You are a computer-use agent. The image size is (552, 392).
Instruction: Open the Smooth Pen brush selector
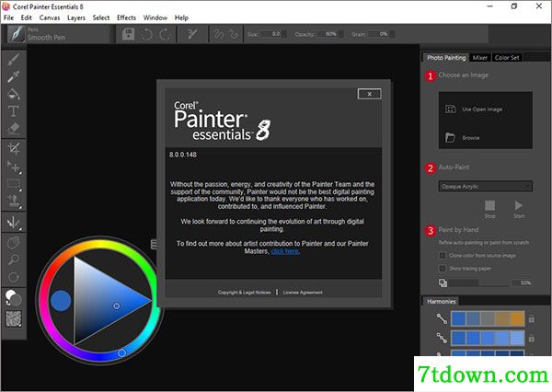58,34
